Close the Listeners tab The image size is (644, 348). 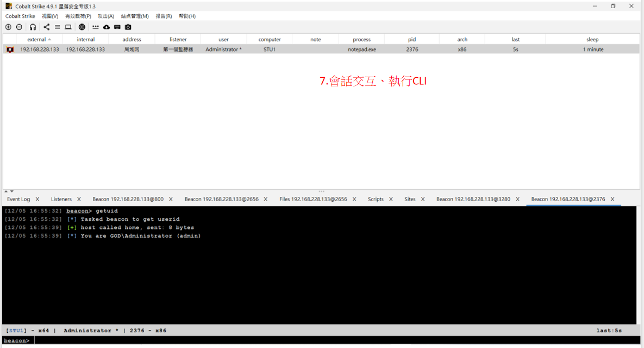(x=79, y=199)
